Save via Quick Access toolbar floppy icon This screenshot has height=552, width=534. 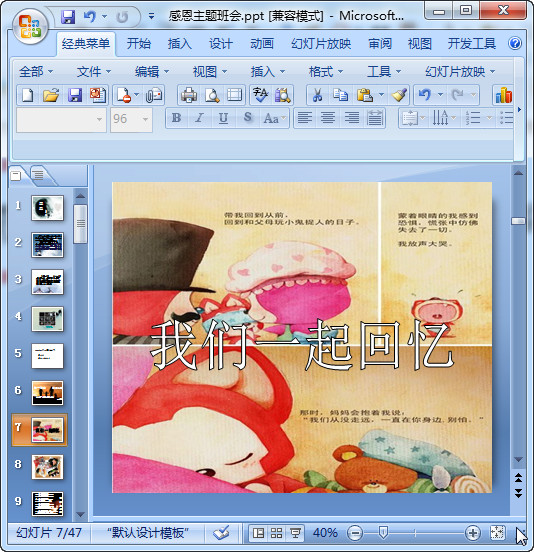pos(68,17)
